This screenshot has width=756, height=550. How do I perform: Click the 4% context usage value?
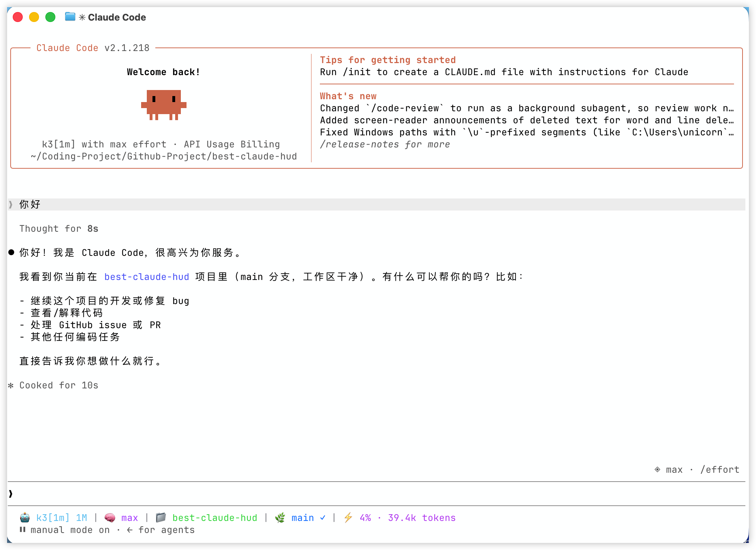tap(365, 518)
